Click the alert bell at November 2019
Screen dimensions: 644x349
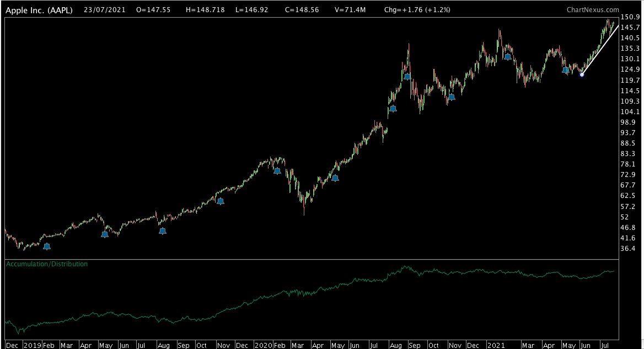coord(221,201)
